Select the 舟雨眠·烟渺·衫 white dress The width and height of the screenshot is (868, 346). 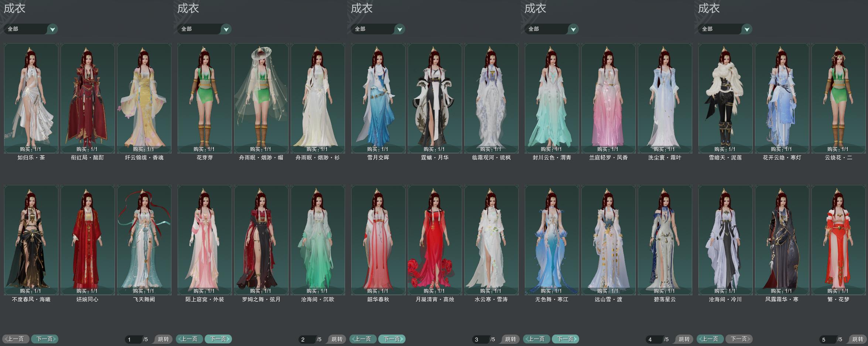(x=318, y=98)
